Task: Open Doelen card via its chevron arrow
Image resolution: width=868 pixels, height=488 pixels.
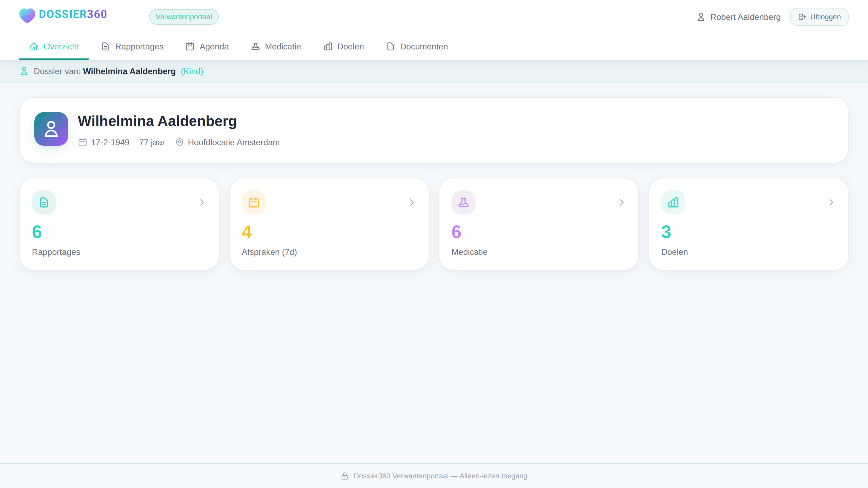Action: pos(831,202)
